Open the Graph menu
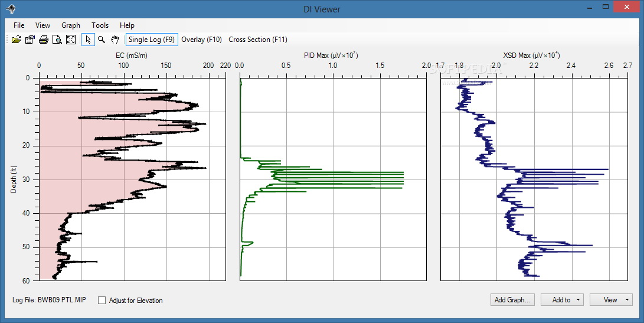644x323 pixels. (x=71, y=25)
